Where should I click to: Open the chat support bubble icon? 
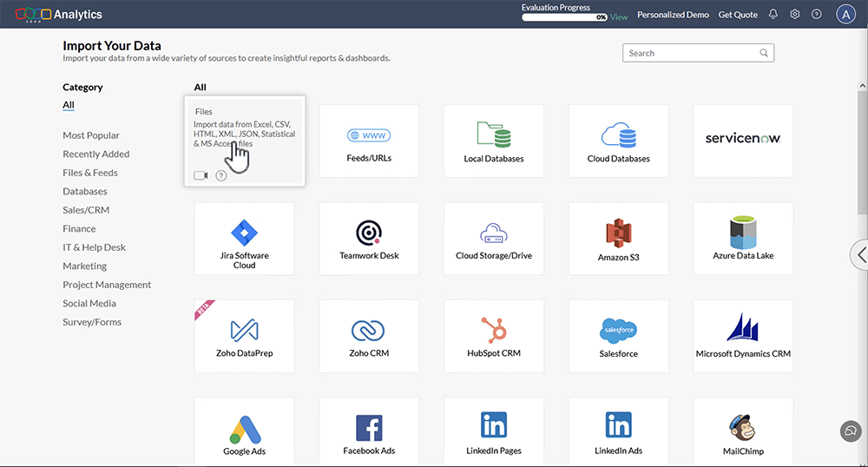851,431
